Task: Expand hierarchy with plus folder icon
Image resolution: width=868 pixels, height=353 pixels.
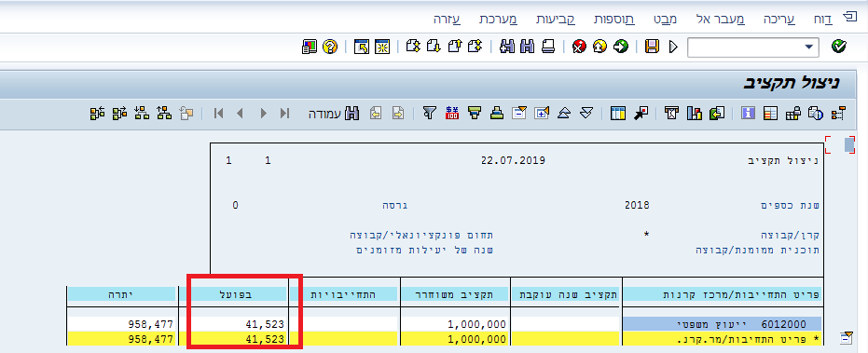Action: tap(542, 114)
